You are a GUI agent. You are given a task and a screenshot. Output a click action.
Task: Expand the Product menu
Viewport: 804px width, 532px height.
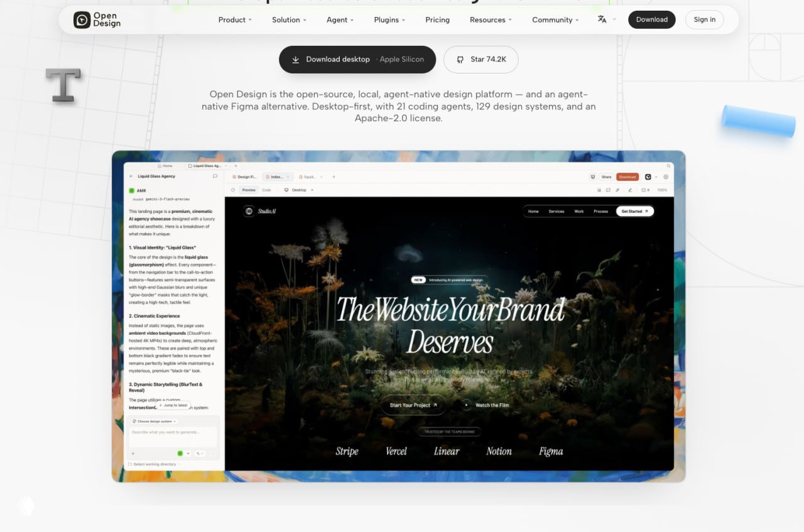click(x=235, y=20)
